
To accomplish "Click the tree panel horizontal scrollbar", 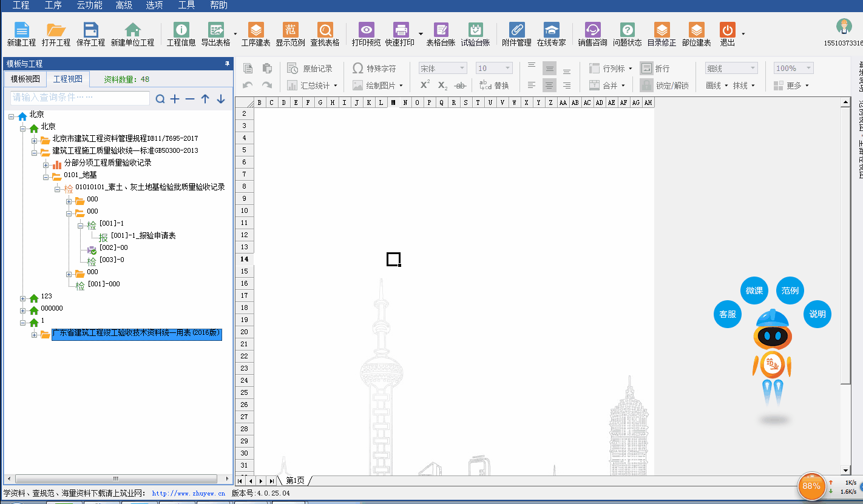I will [x=115, y=479].
